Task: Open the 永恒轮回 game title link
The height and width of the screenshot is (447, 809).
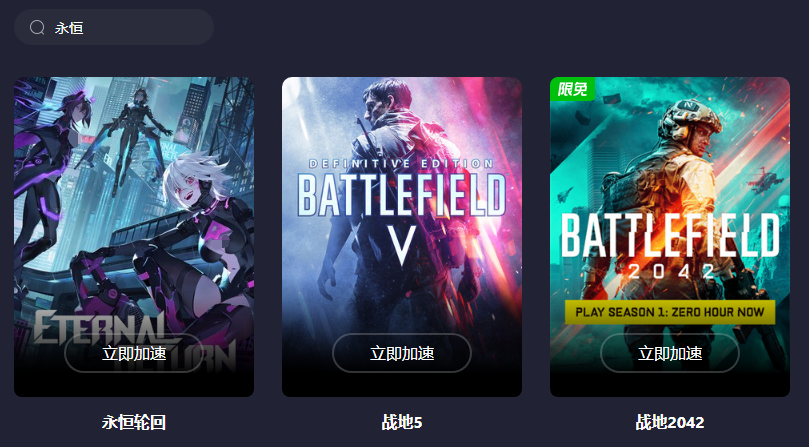Action: coord(134,422)
